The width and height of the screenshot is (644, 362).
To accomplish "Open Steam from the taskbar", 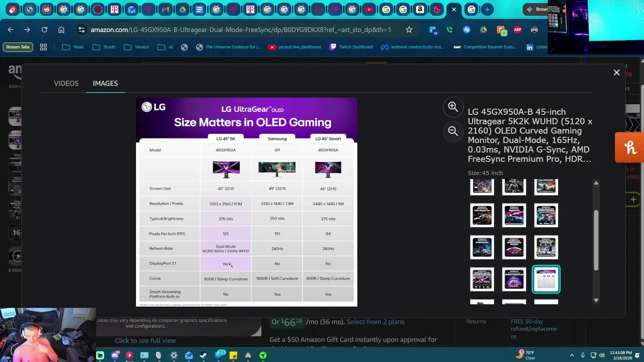I will tap(203, 355).
